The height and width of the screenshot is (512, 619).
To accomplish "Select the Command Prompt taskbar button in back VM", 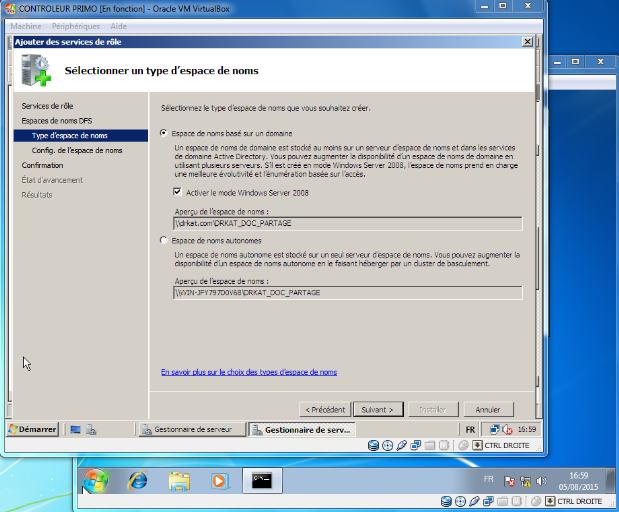I will coord(262,480).
